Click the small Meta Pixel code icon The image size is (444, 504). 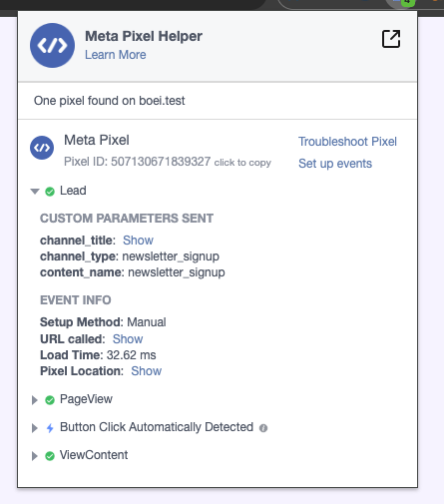click(42, 148)
